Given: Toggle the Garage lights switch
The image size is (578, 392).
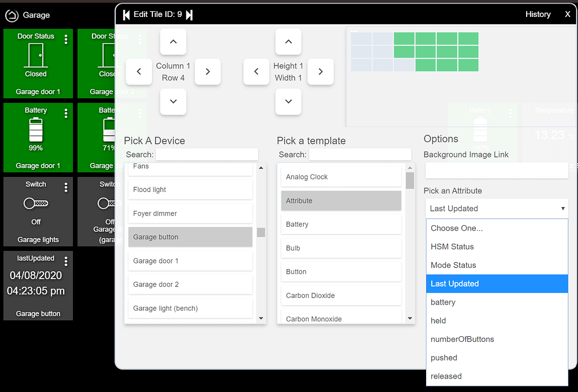Looking at the screenshot, I should tap(37, 203).
